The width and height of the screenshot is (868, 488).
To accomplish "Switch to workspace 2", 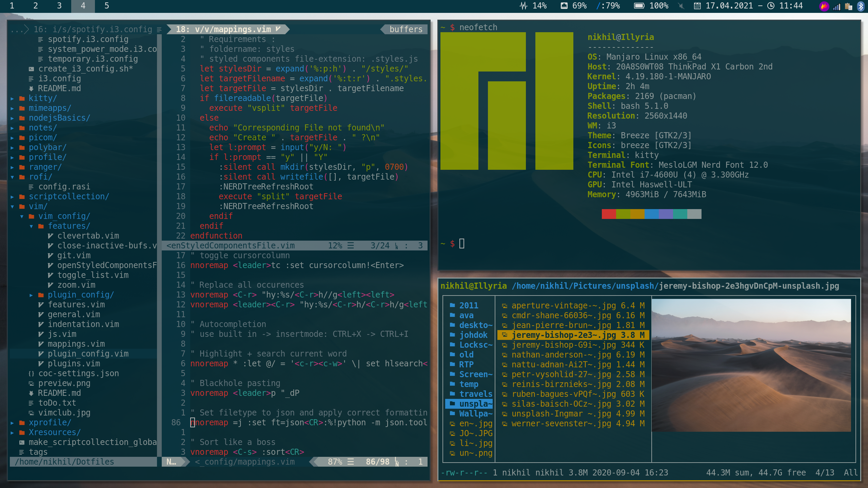I will [35, 6].
